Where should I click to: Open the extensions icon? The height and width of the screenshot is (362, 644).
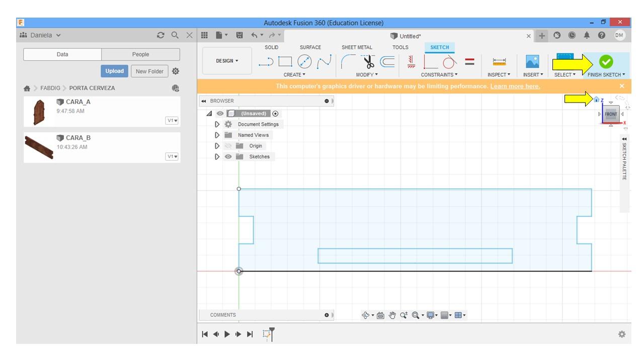tap(557, 35)
